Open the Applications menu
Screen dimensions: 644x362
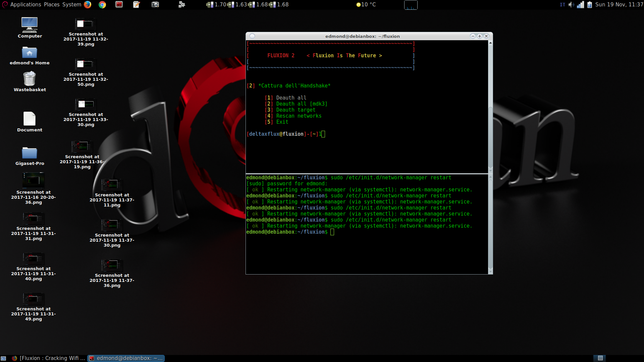coord(25,4)
